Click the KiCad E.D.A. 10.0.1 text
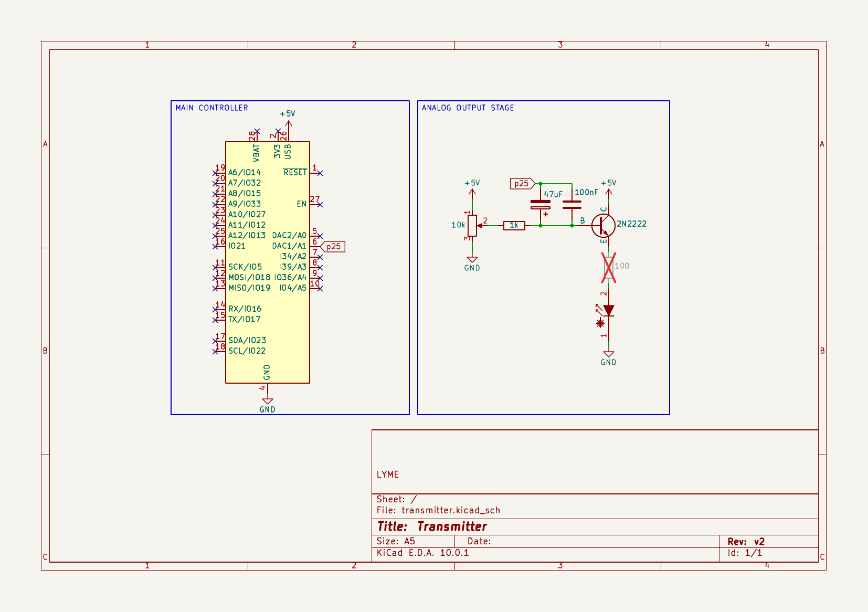 tap(423, 553)
